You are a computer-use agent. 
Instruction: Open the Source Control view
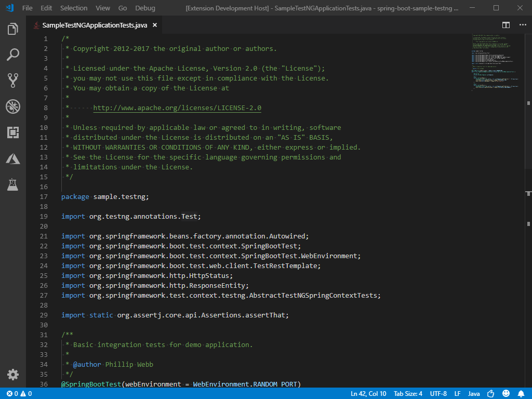tap(13, 80)
